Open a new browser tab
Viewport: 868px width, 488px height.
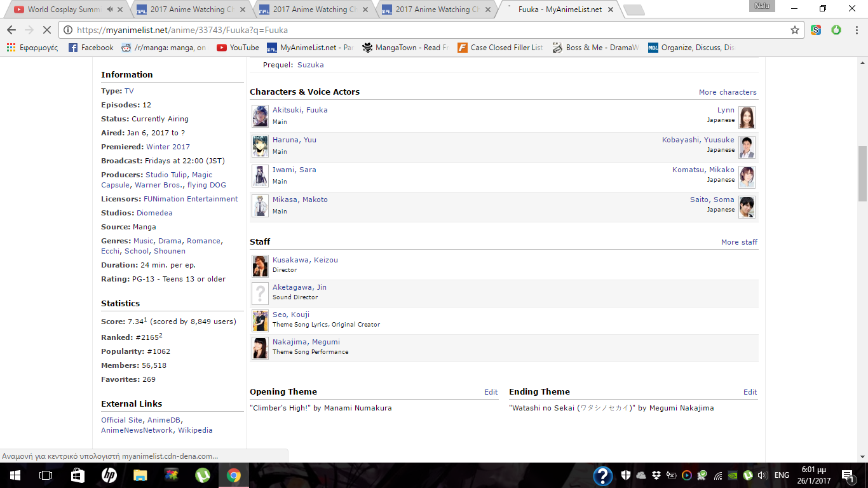(x=634, y=10)
